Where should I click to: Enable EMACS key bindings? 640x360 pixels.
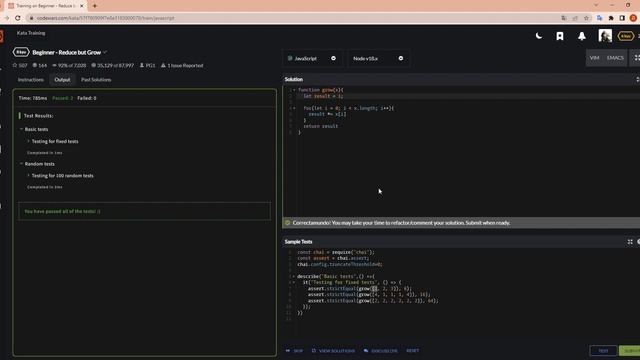615,58
